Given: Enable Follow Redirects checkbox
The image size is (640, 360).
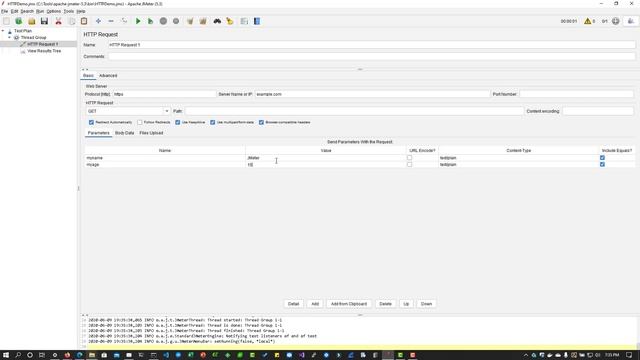Looking at the screenshot, I should (x=140, y=122).
